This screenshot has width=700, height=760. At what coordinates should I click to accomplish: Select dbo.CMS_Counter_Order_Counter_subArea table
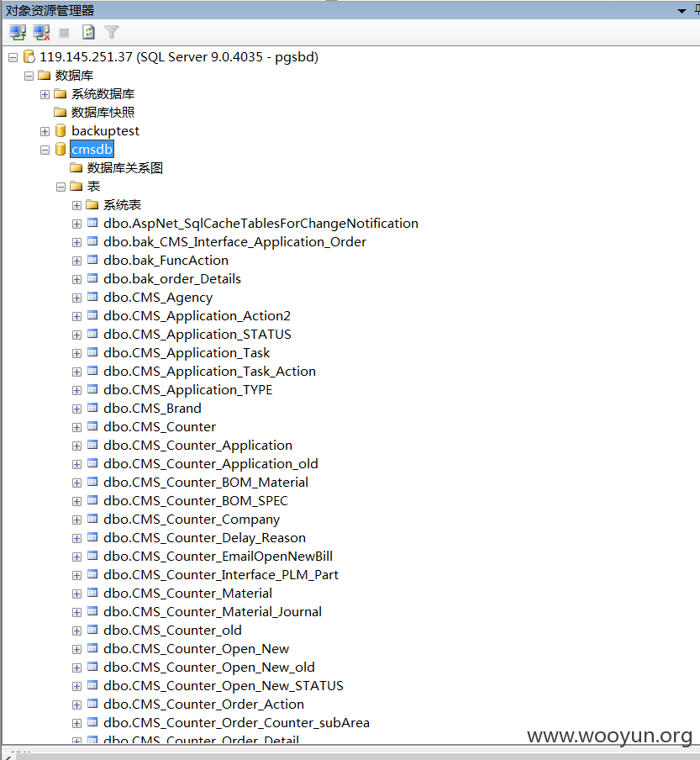click(236, 723)
